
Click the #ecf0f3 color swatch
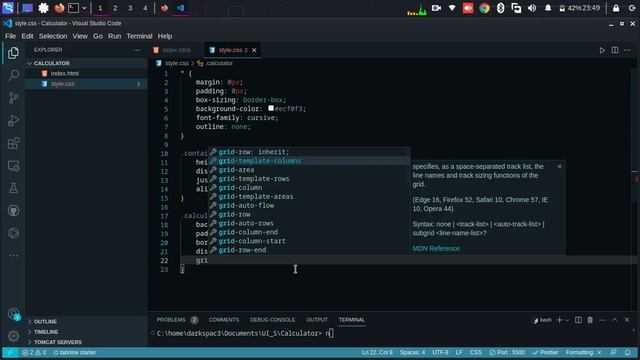tap(271, 108)
